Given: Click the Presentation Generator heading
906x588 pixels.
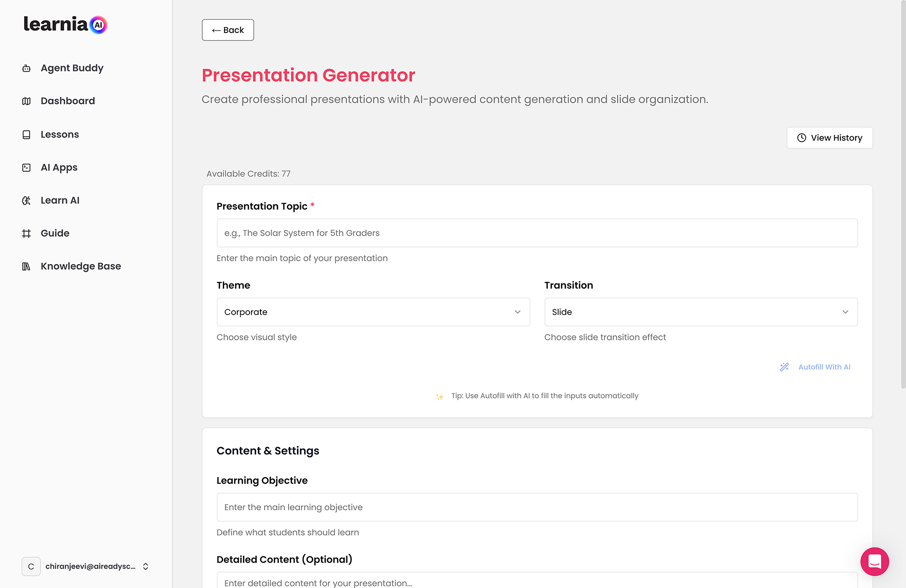Looking at the screenshot, I should (308, 75).
